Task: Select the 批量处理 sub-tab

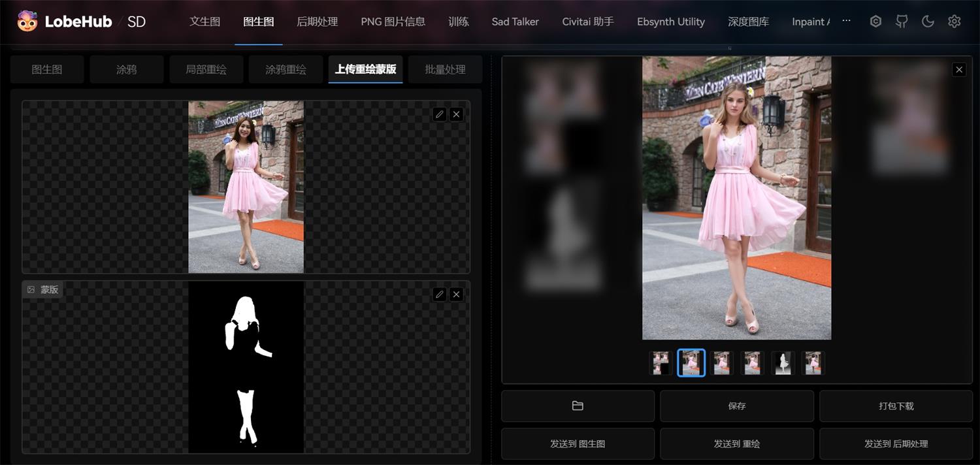Action: point(446,69)
